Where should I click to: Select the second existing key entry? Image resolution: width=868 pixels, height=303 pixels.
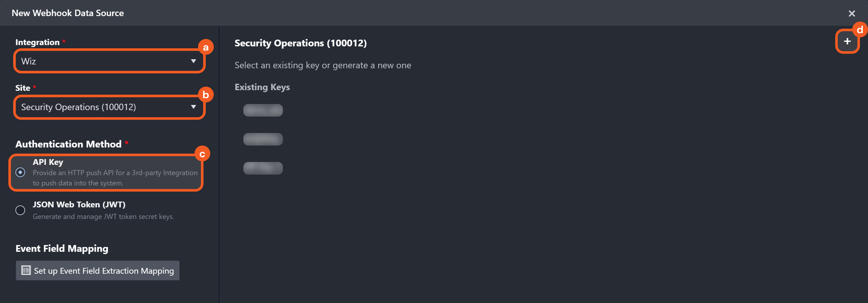pos(262,139)
